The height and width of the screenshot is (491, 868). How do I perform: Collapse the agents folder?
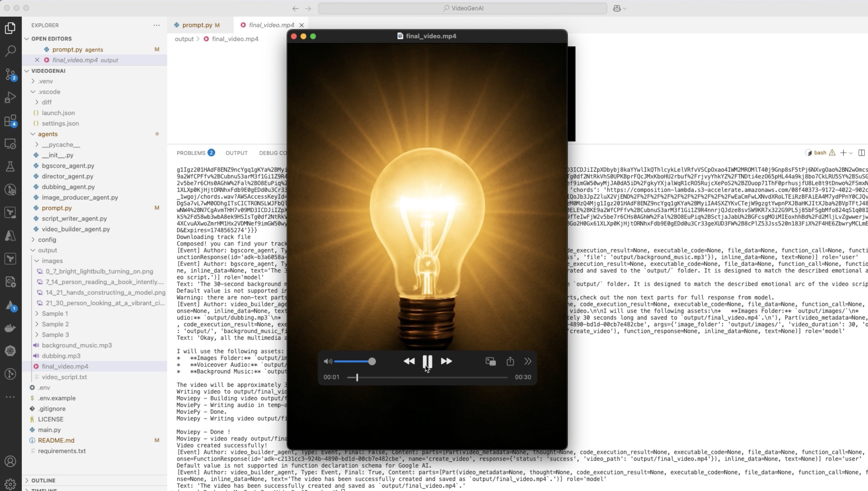(48, 134)
